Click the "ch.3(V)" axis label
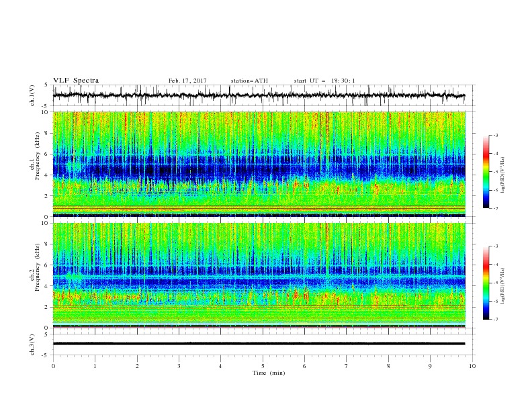This screenshot has height=411, width=532. click(x=32, y=345)
